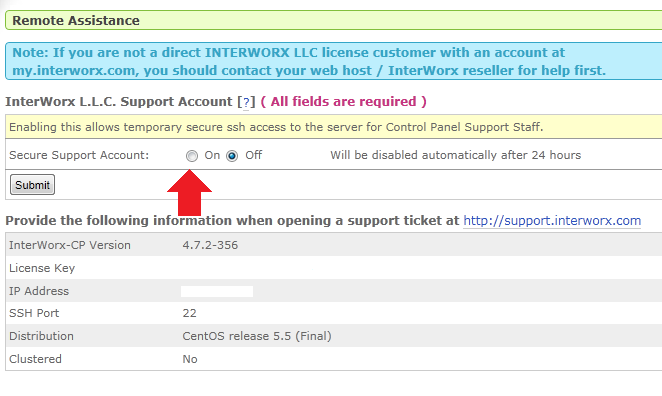Click the 'On' label text
Viewport: 662px width, 396px height.
[x=212, y=155]
